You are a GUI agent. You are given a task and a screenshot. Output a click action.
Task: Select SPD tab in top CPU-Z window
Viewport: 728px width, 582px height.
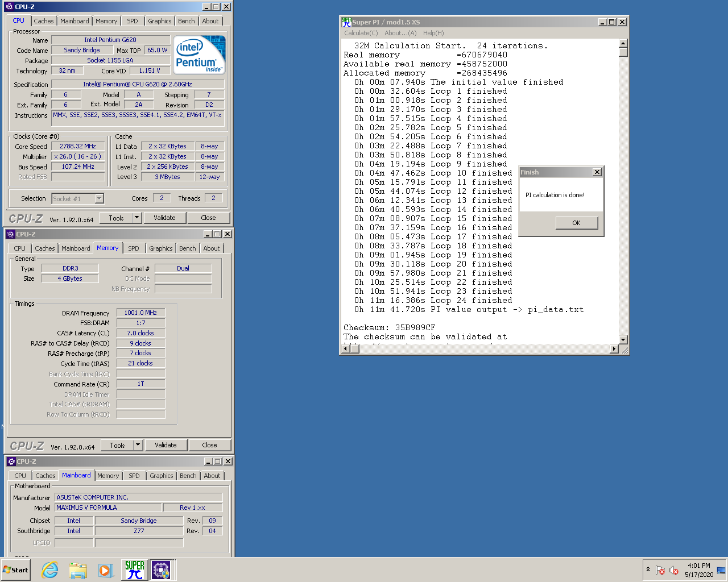(133, 21)
